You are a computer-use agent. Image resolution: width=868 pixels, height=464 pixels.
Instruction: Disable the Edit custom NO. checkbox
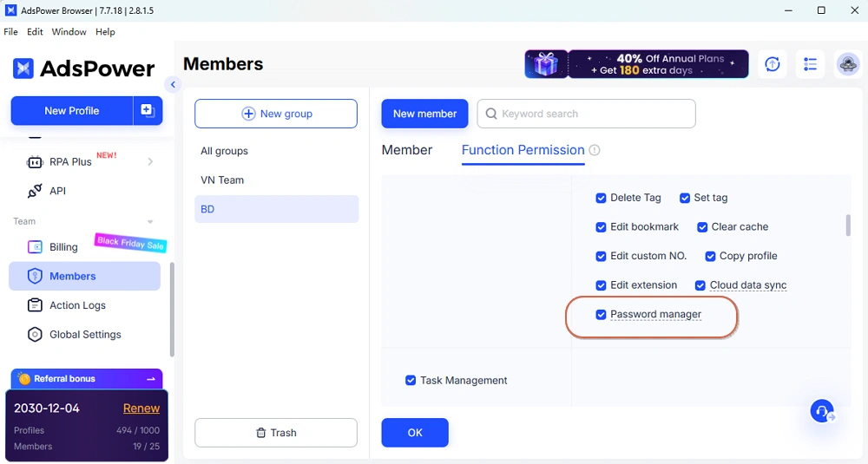point(601,256)
